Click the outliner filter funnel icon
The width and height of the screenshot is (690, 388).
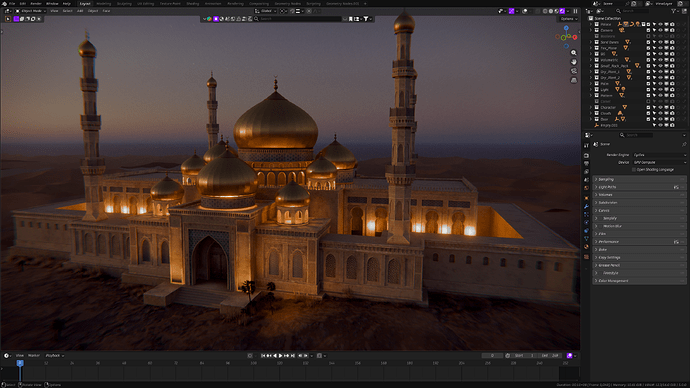point(674,11)
